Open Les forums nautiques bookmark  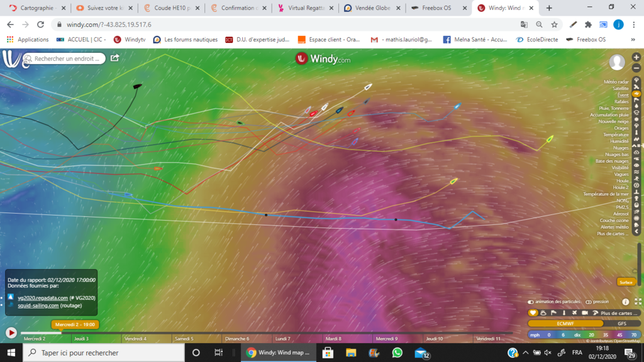click(186, 40)
